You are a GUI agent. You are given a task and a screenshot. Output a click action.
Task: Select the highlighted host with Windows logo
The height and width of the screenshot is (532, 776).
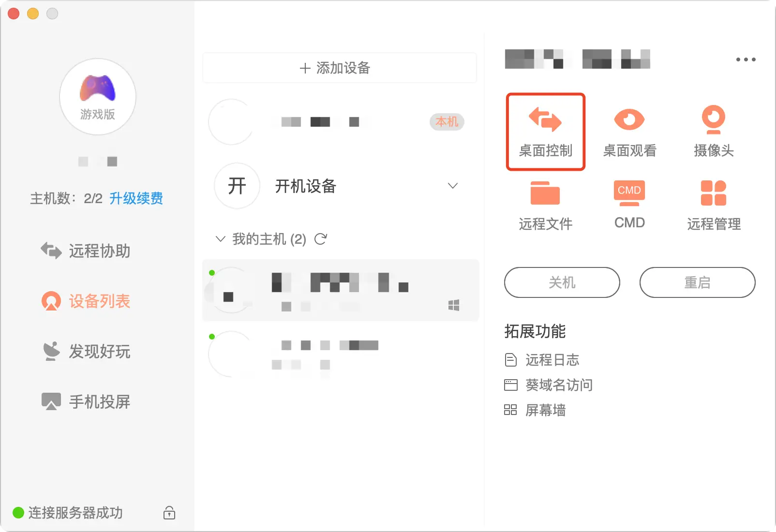[341, 290]
